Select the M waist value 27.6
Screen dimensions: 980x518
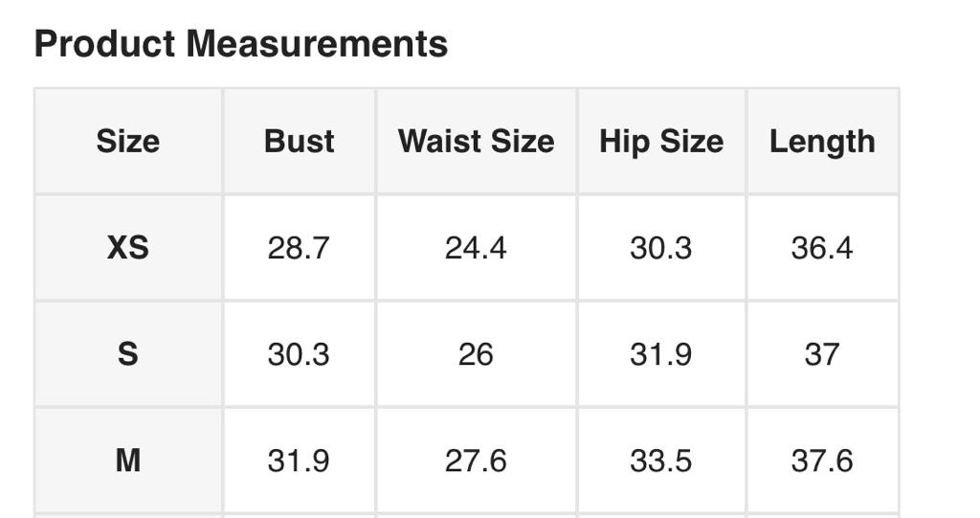click(x=476, y=461)
